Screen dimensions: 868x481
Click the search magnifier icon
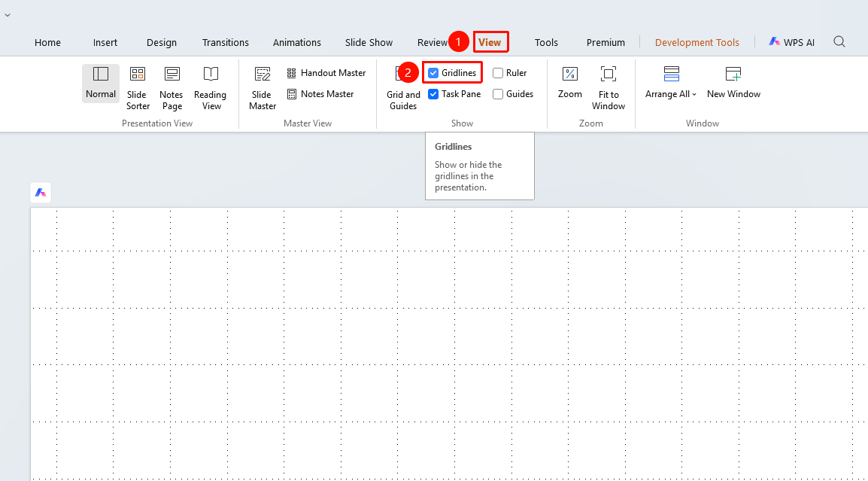839,42
